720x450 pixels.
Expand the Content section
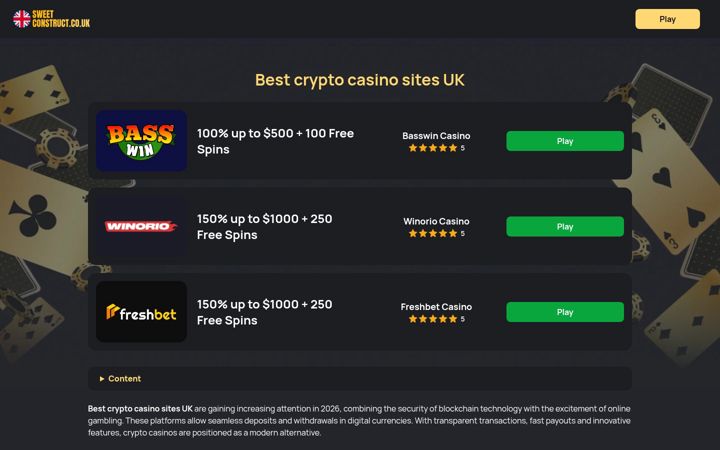pyautogui.click(x=360, y=378)
